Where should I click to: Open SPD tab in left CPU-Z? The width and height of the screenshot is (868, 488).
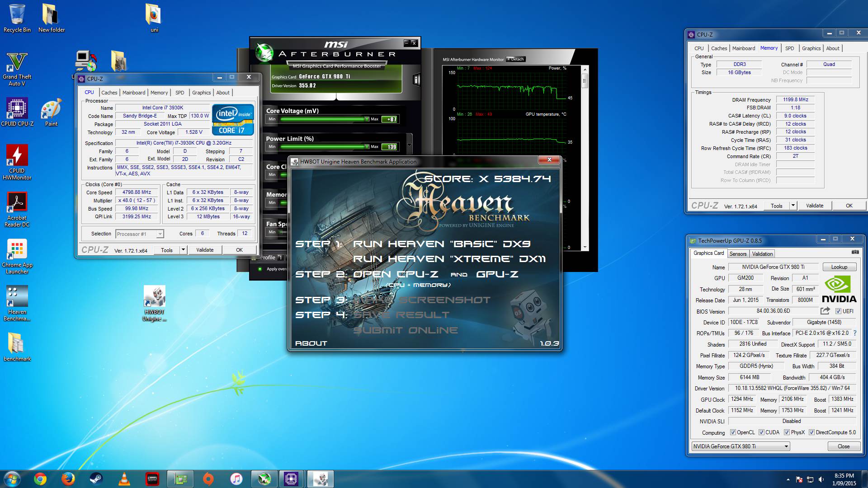coord(180,93)
